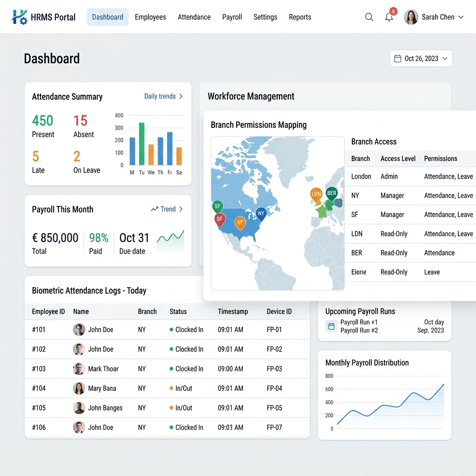The height and width of the screenshot is (476, 476).
Task: Click Mary Bana's avatar photo
Action: (79, 388)
